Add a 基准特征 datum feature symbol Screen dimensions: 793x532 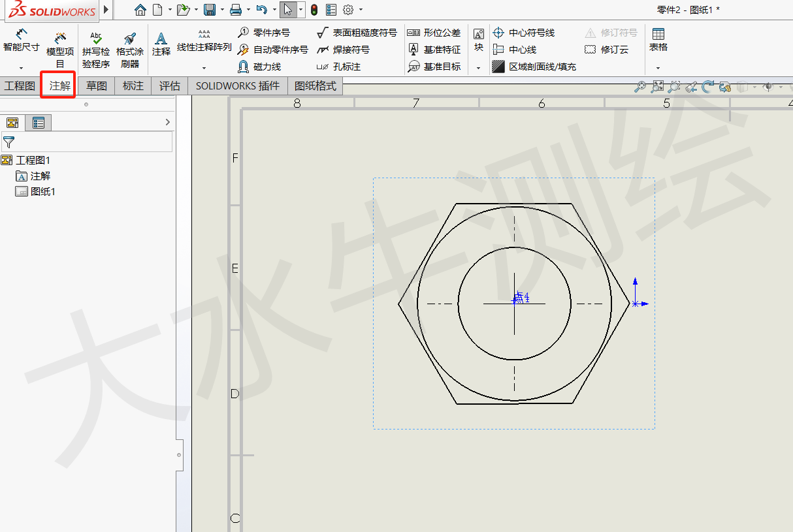click(x=434, y=49)
